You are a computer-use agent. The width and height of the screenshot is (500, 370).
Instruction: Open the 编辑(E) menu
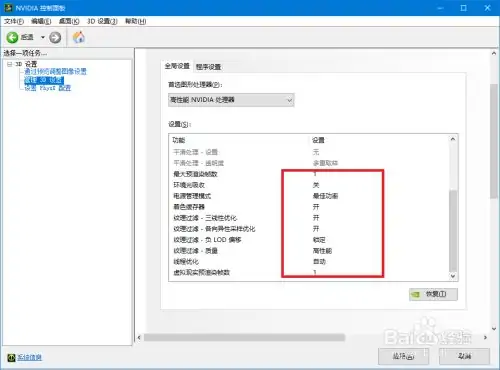coord(41,21)
